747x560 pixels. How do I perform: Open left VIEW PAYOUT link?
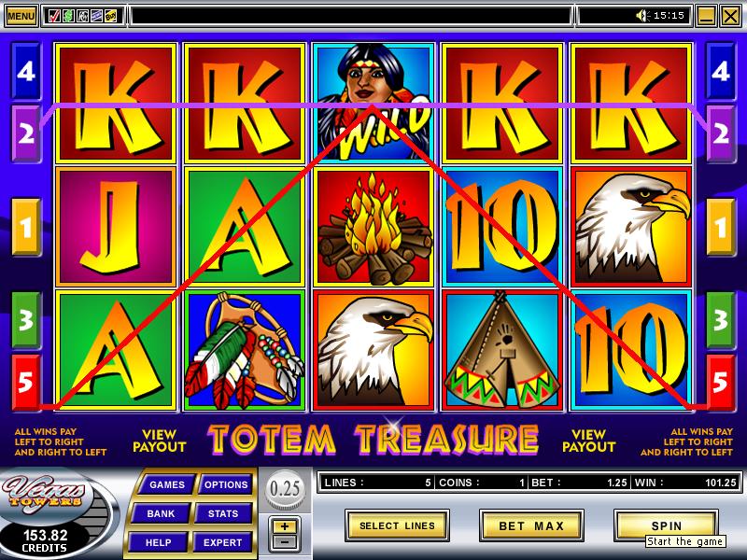(x=159, y=441)
